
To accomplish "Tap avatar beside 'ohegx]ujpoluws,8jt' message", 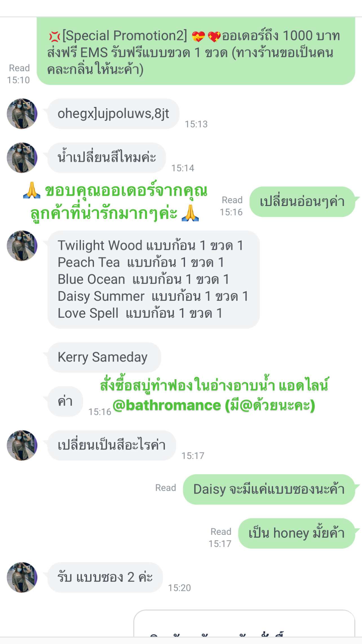I will coord(22,114).
